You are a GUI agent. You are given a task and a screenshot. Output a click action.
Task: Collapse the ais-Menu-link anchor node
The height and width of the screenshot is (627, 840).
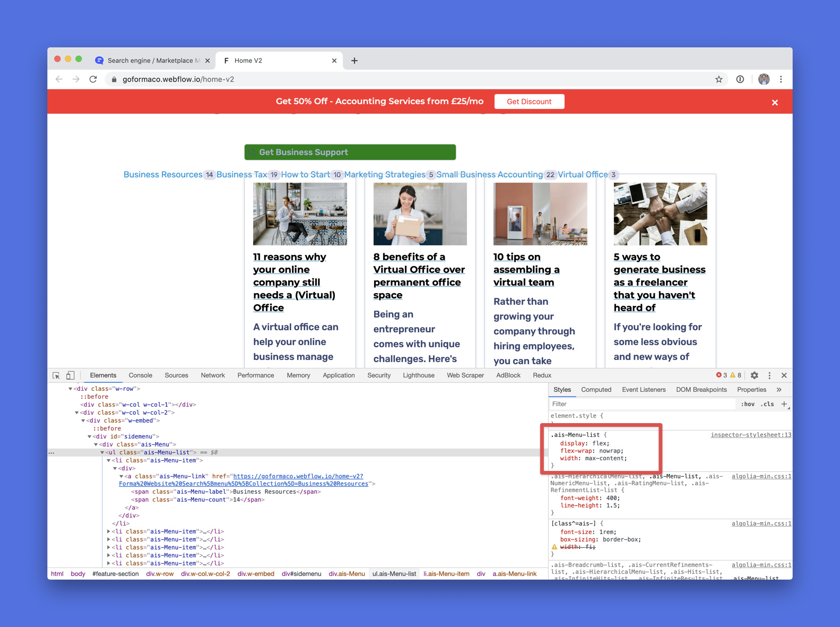(x=121, y=476)
